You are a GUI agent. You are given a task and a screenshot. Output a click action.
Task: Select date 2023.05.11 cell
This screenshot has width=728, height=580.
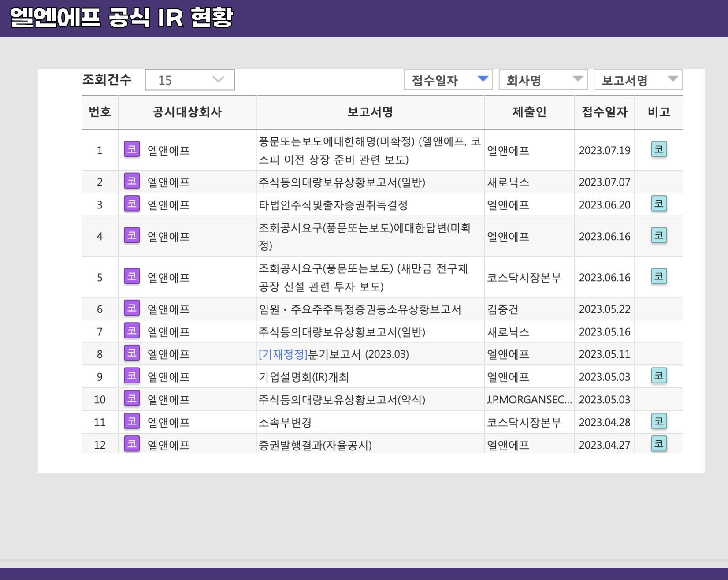click(605, 354)
